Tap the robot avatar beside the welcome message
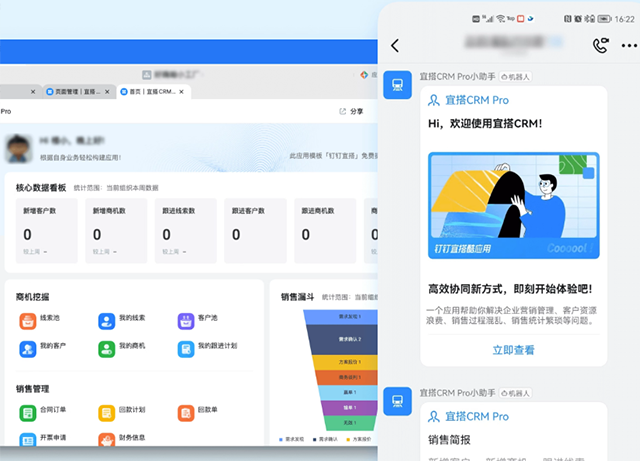Screen dimensions: 640x461 [397, 85]
